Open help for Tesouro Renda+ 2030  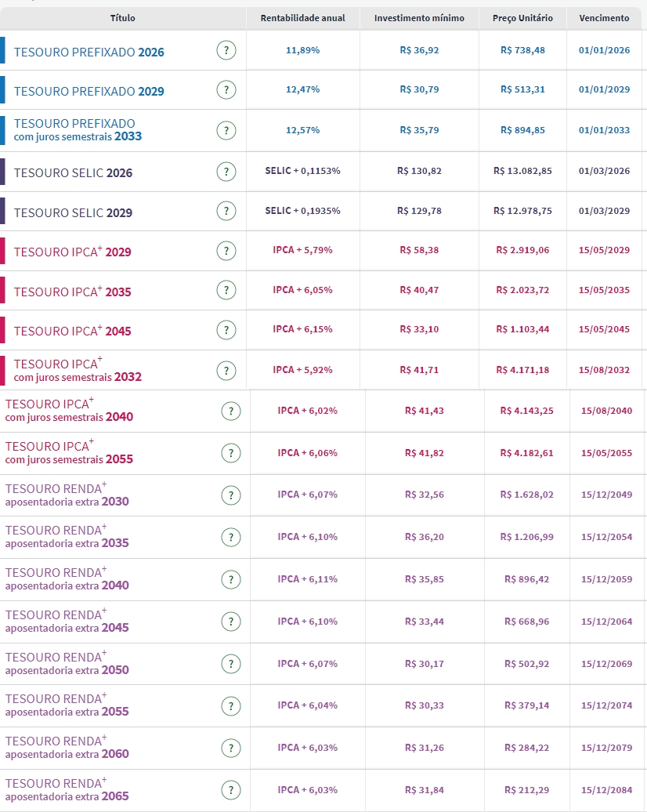pyautogui.click(x=230, y=495)
